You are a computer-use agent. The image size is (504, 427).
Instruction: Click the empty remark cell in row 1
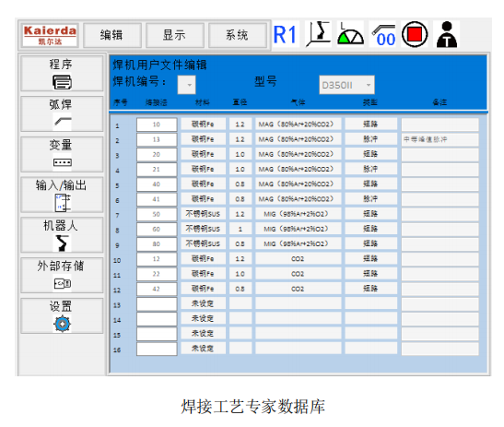pos(440,125)
